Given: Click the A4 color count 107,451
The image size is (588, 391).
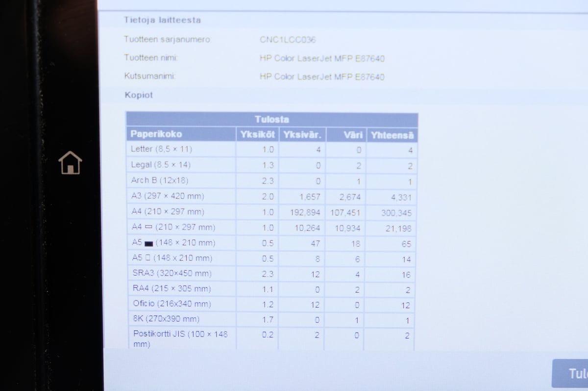Looking at the screenshot, I should point(345,213).
